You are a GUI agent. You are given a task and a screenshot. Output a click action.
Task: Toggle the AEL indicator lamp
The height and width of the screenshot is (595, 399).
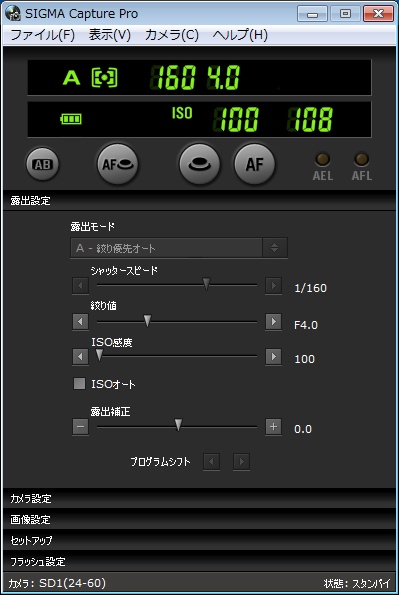pos(323,159)
